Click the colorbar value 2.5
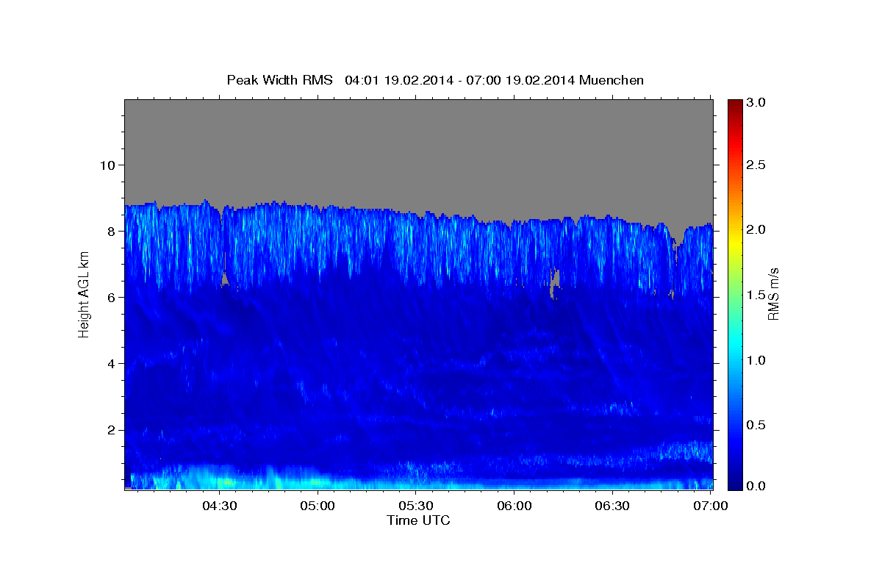882x588 pixels. (x=756, y=165)
